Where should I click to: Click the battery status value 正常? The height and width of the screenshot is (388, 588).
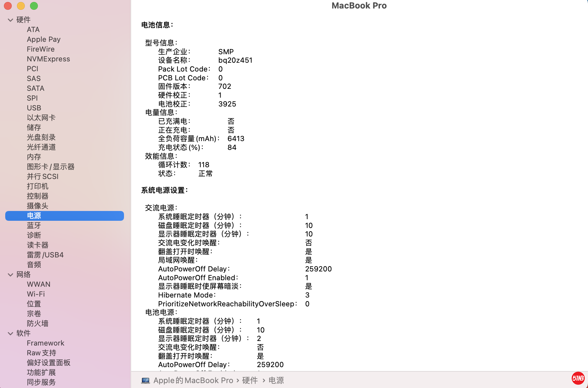[206, 174]
